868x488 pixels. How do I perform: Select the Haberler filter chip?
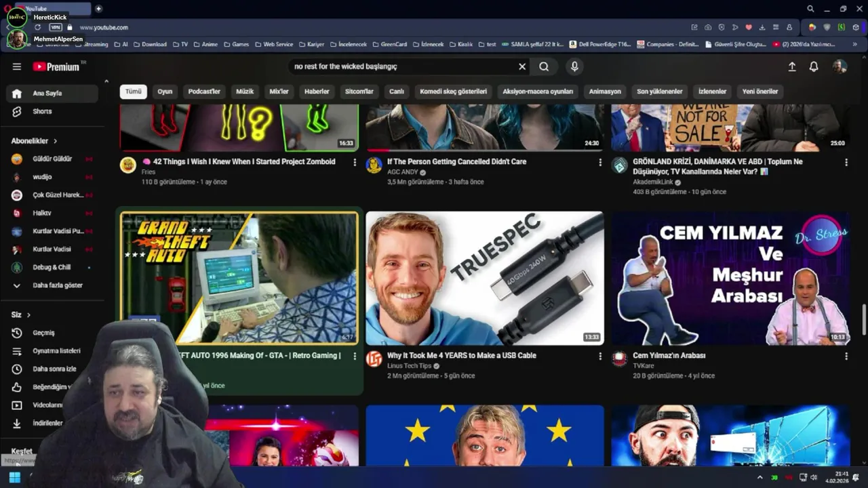pos(317,91)
